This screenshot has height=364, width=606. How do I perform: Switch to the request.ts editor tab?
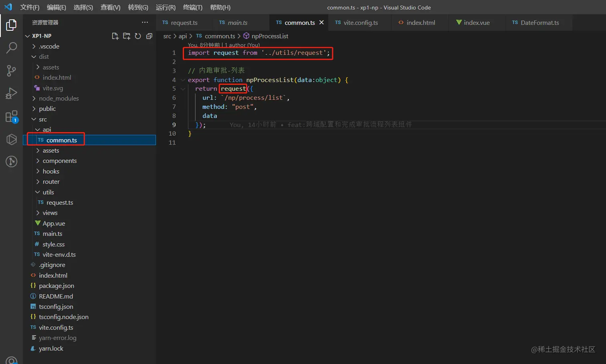(184, 22)
